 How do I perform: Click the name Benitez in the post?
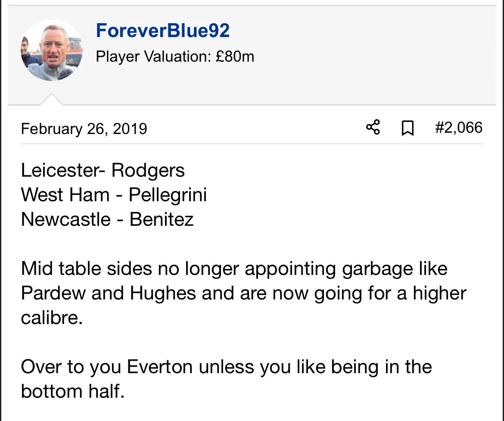(162, 220)
